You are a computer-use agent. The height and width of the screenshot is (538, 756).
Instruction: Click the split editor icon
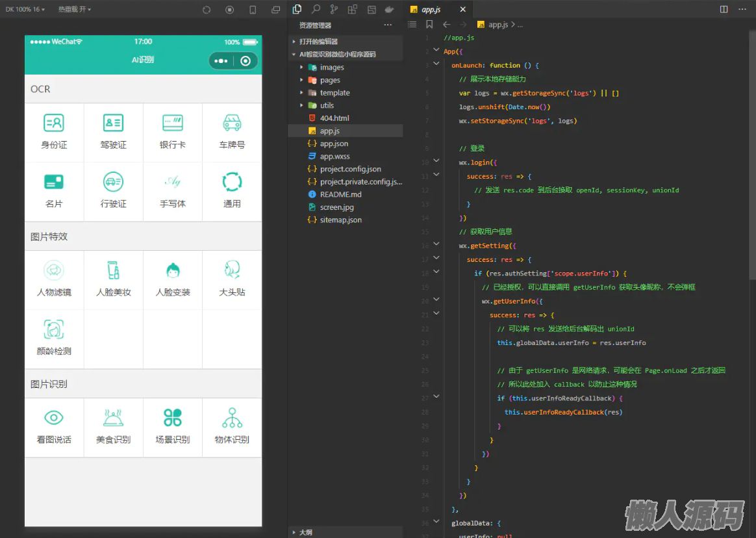pyautogui.click(x=724, y=9)
